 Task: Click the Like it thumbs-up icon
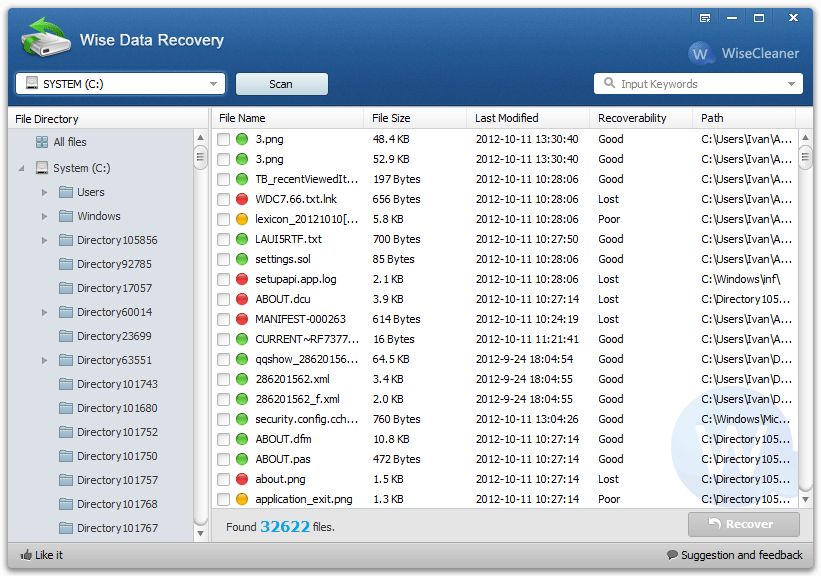point(27,555)
